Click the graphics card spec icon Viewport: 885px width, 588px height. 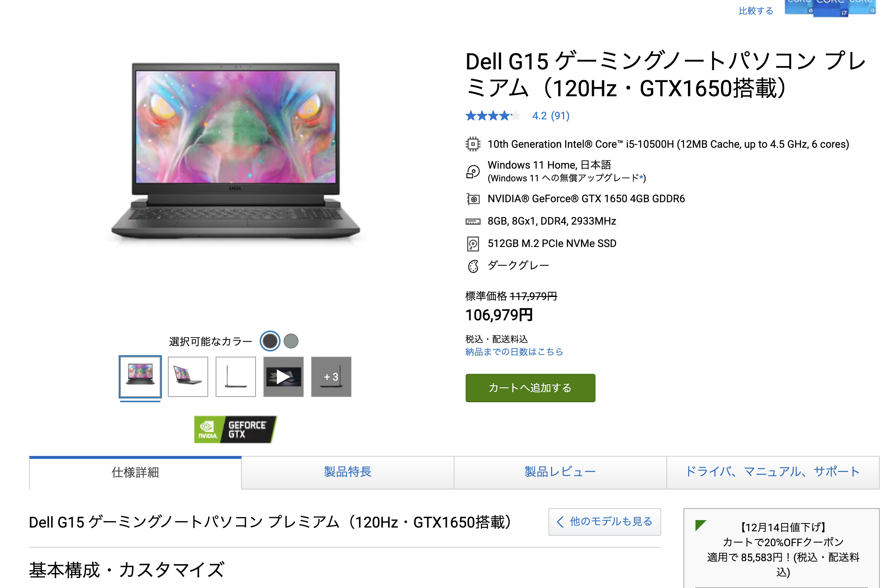pos(472,199)
